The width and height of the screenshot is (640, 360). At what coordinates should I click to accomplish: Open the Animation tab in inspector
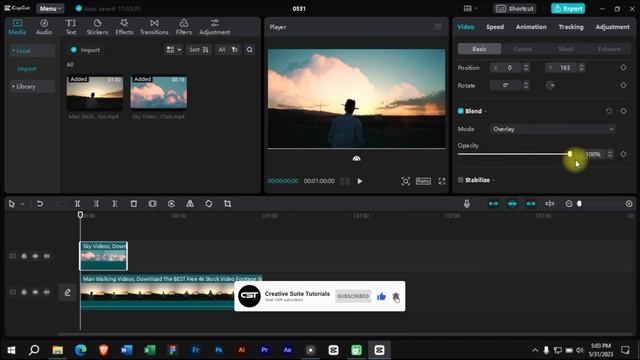tap(531, 27)
